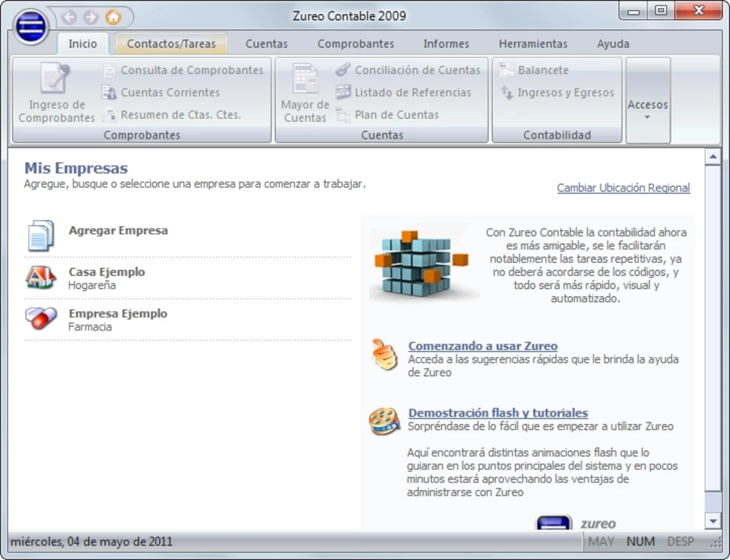Open the Informes ribbon tab
730x560 pixels.
tap(446, 44)
